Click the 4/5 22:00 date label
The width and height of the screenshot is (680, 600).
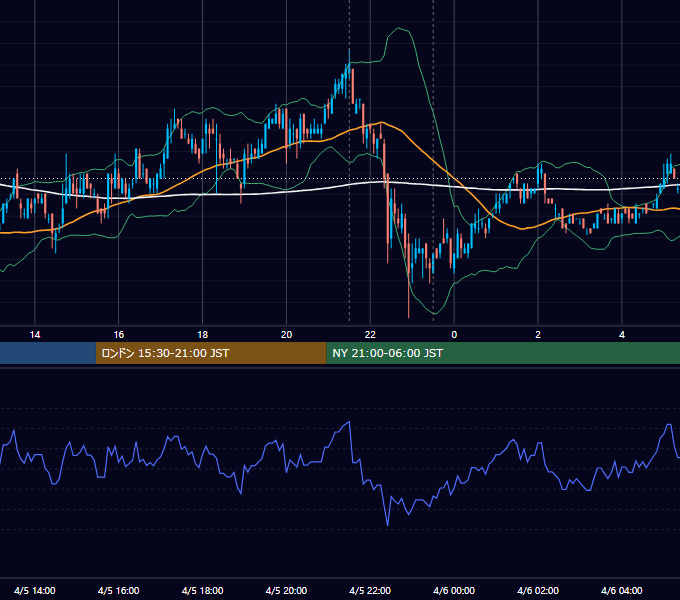point(370,590)
